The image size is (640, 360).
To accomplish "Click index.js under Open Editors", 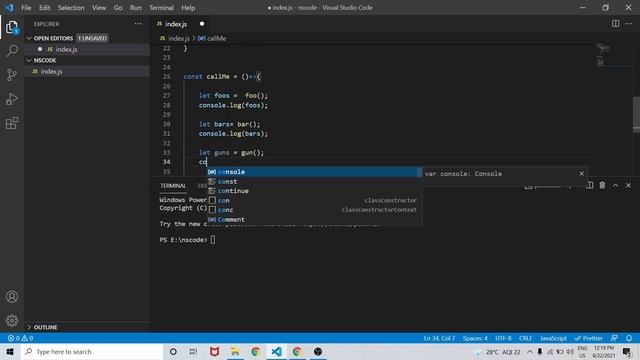I will click(66, 49).
